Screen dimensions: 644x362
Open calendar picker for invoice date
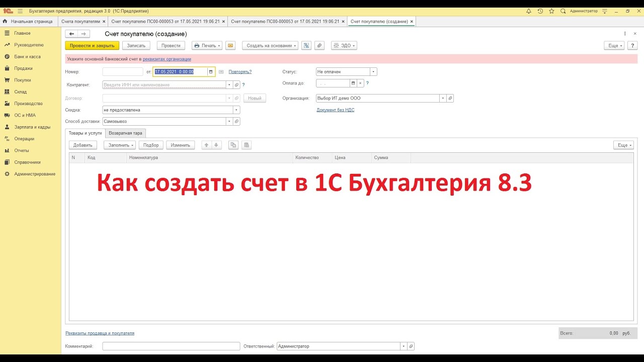[x=211, y=72]
